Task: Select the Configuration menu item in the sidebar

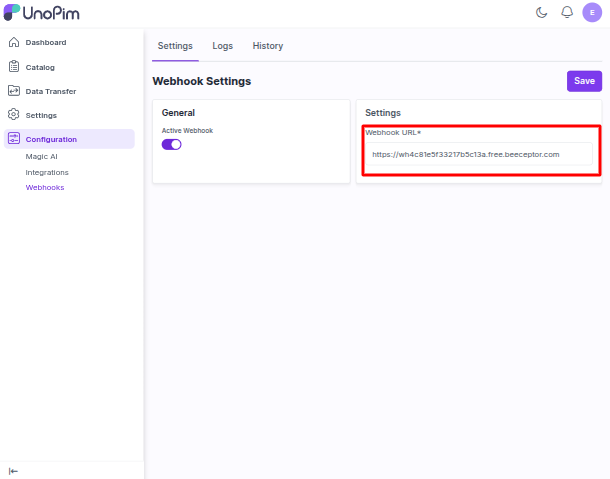Action: (x=51, y=139)
